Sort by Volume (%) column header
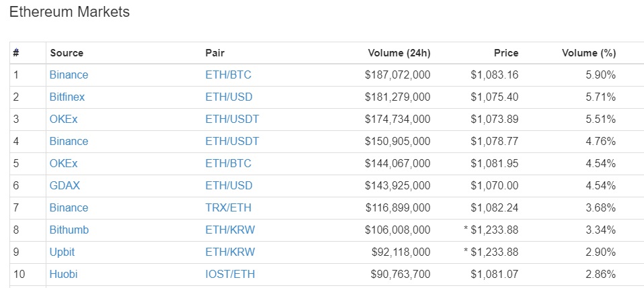The image size is (644, 288). coord(589,53)
